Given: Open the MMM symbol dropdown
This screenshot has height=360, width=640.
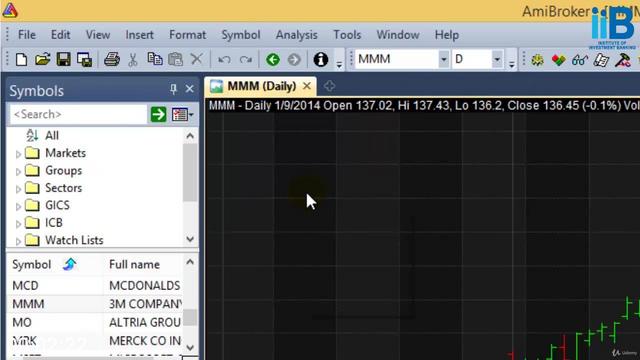Looking at the screenshot, I should click(443, 60).
